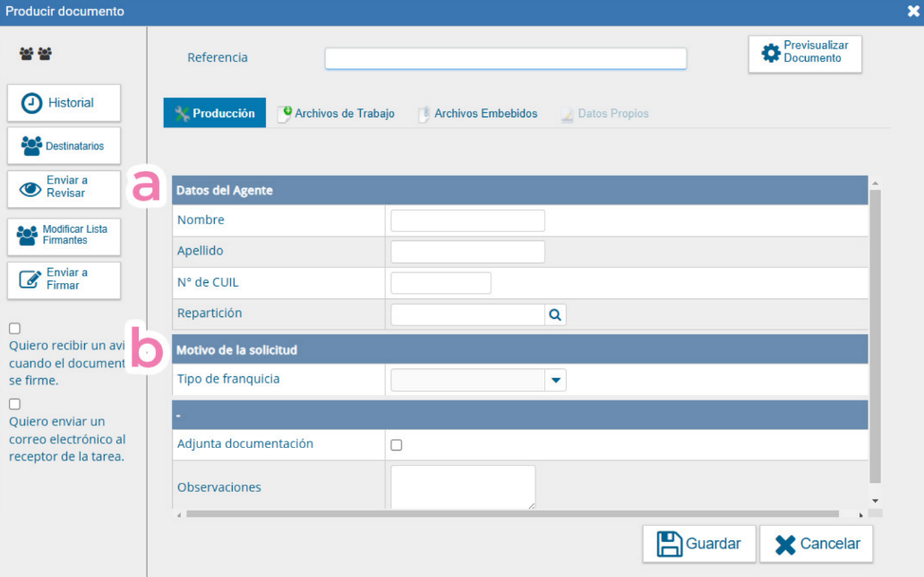This screenshot has width=924, height=577.
Task: Click Enviar a Firmar pencil icon
Action: click(x=31, y=280)
